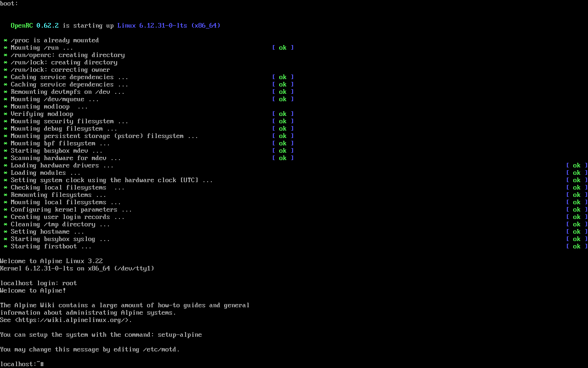This screenshot has width=588, height=368.
Task: Click 'Mounting bpf filesystem' line
Action: pyautogui.click(x=61, y=144)
